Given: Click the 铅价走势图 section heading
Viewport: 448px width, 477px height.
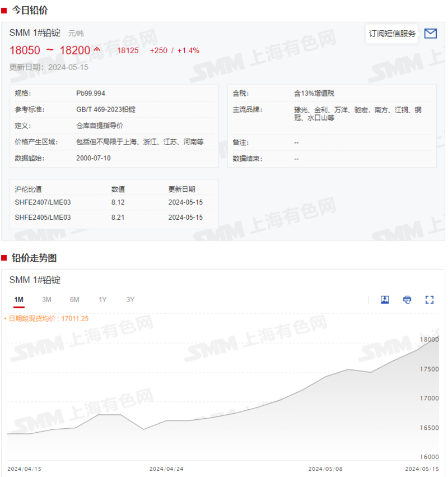Looking at the screenshot, I should (x=34, y=258).
